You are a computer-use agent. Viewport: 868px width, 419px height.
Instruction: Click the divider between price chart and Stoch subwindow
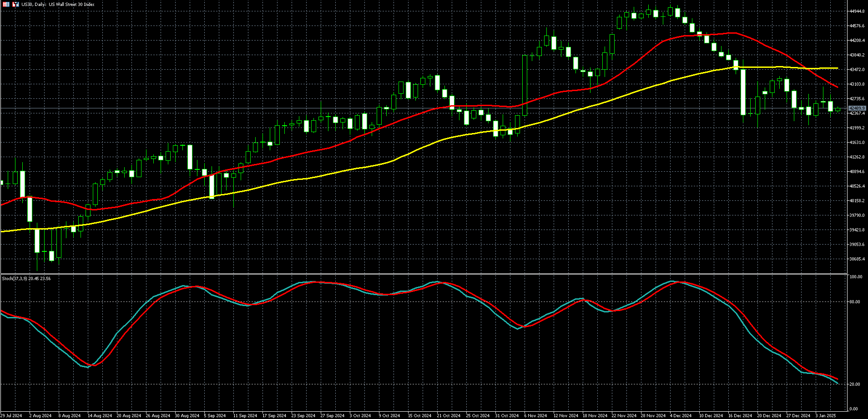[423, 274]
